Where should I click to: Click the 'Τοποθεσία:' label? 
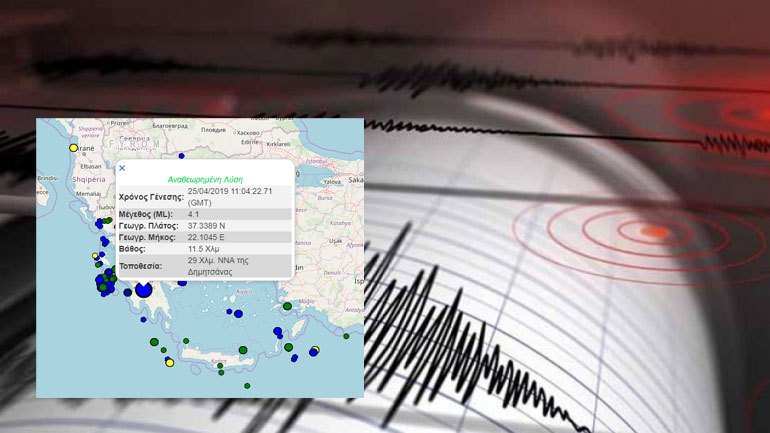[x=140, y=266]
